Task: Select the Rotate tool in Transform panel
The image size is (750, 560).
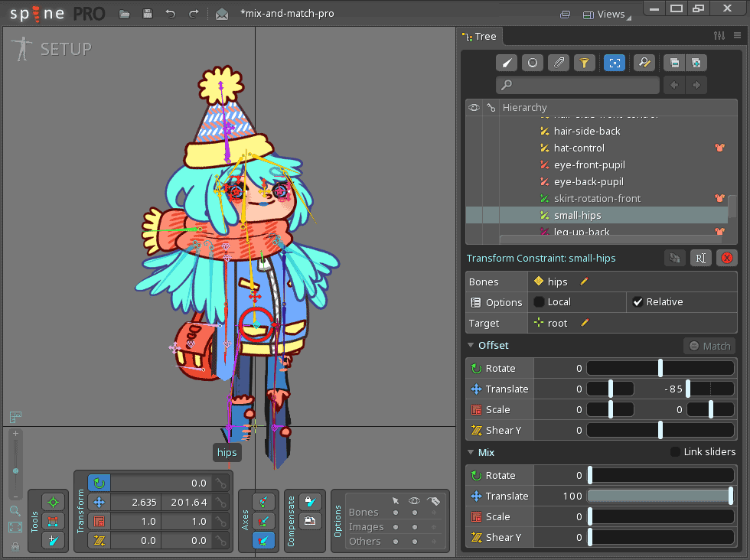Action: (99, 483)
